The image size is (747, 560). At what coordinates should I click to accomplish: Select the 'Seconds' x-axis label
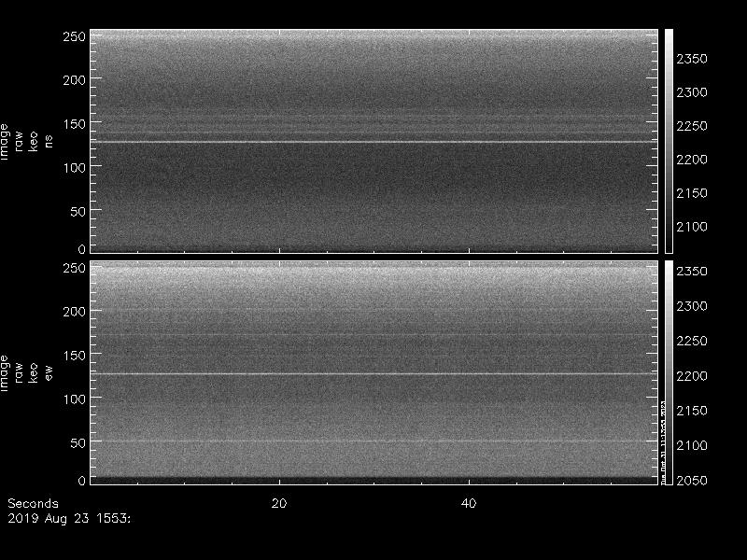point(33,503)
